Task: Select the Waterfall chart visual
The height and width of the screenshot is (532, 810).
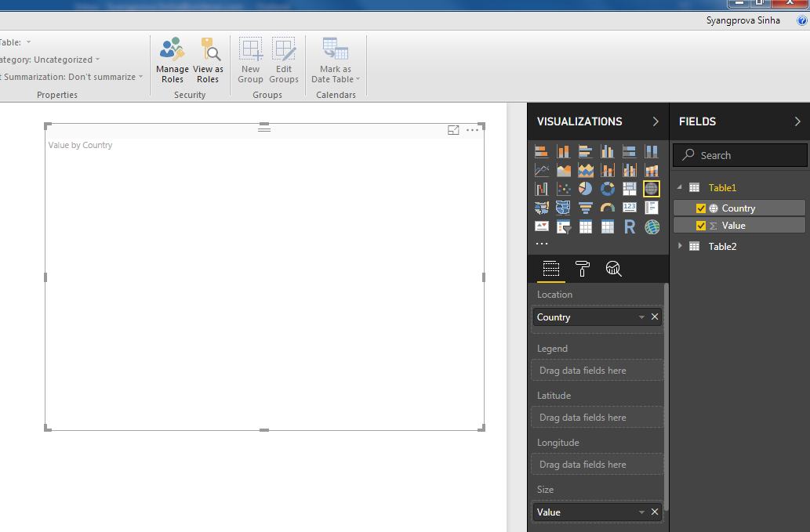Action: 541,189
